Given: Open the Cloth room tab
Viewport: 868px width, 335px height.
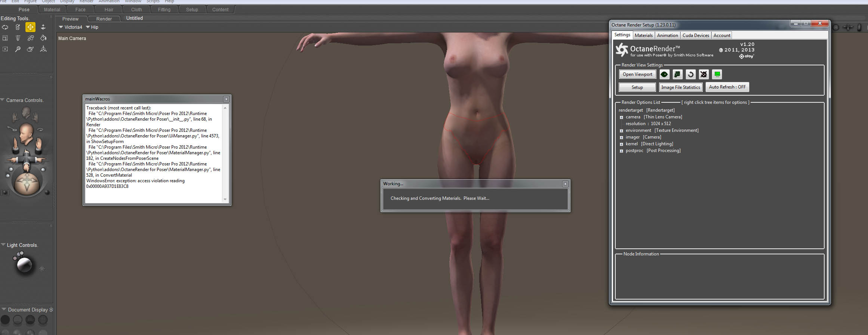Looking at the screenshot, I should (x=136, y=10).
